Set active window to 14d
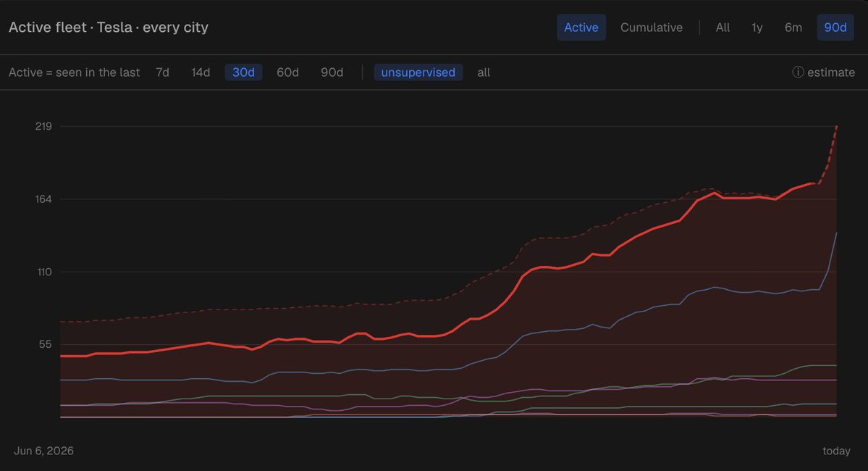This screenshot has width=868, height=471. (201, 72)
